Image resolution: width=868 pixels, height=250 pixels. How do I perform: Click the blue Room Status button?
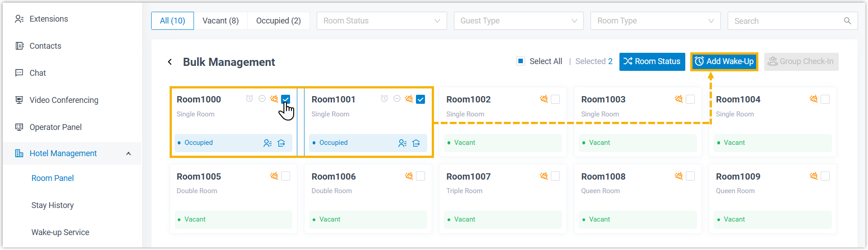(652, 61)
